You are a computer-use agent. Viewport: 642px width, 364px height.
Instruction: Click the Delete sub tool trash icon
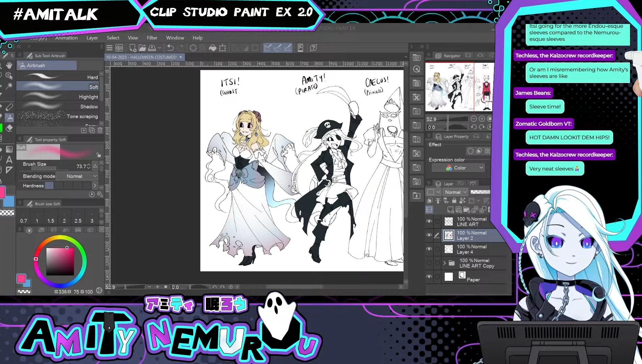100,130
